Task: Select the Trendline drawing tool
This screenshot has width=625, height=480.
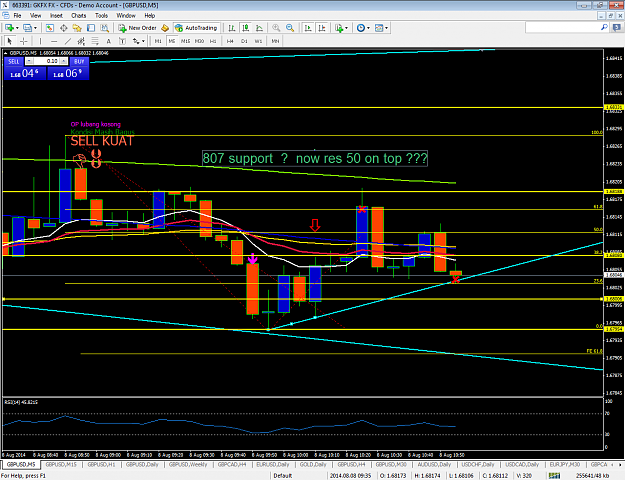Action: point(68,41)
